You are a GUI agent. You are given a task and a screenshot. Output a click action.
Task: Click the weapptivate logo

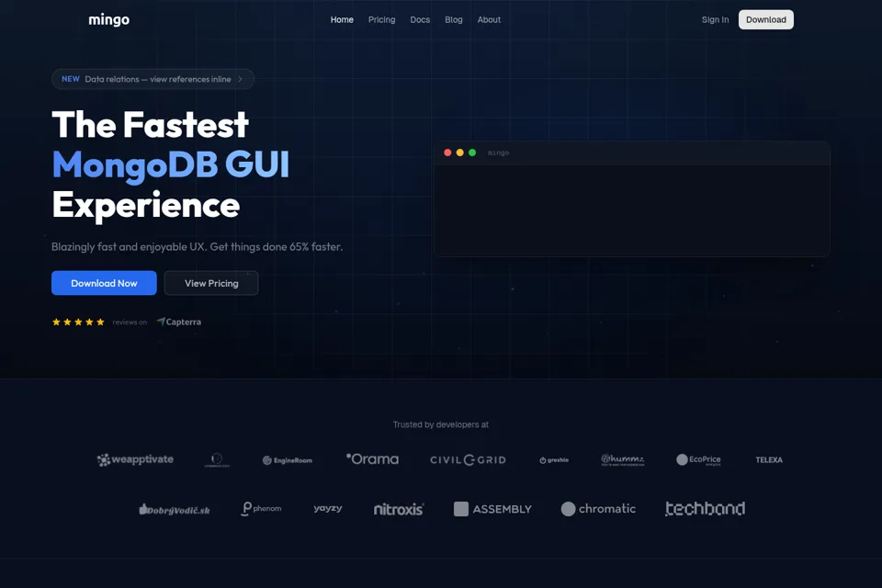tap(135, 459)
